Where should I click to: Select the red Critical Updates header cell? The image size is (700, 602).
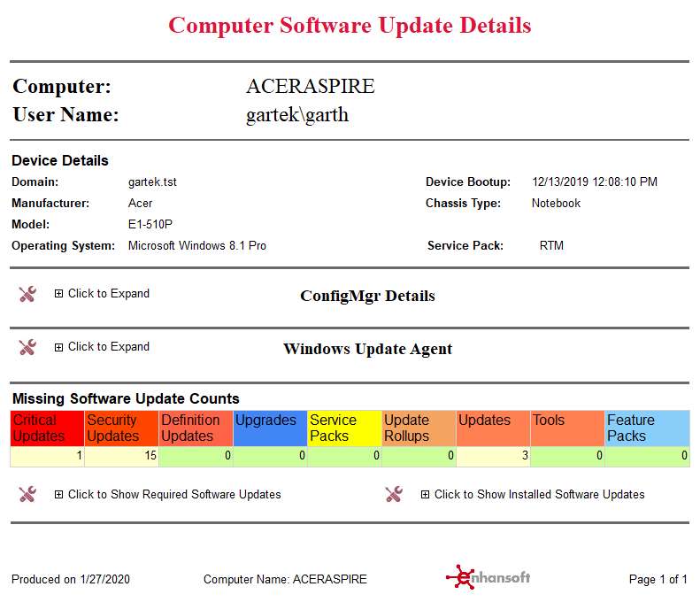[x=47, y=428]
